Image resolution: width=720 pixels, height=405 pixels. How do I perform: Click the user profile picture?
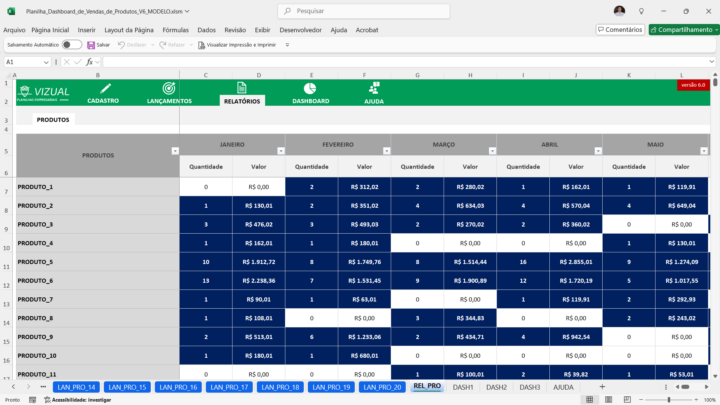[619, 10]
